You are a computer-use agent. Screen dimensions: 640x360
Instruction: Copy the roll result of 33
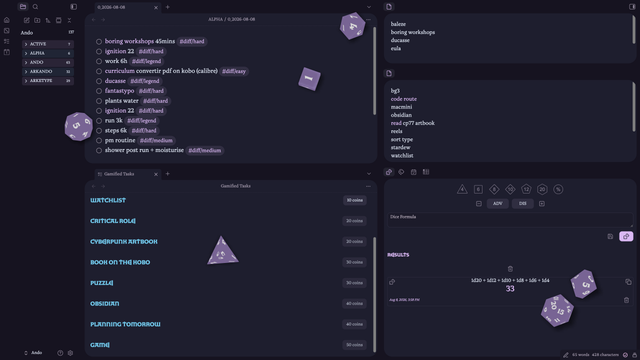(x=628, y=282)
